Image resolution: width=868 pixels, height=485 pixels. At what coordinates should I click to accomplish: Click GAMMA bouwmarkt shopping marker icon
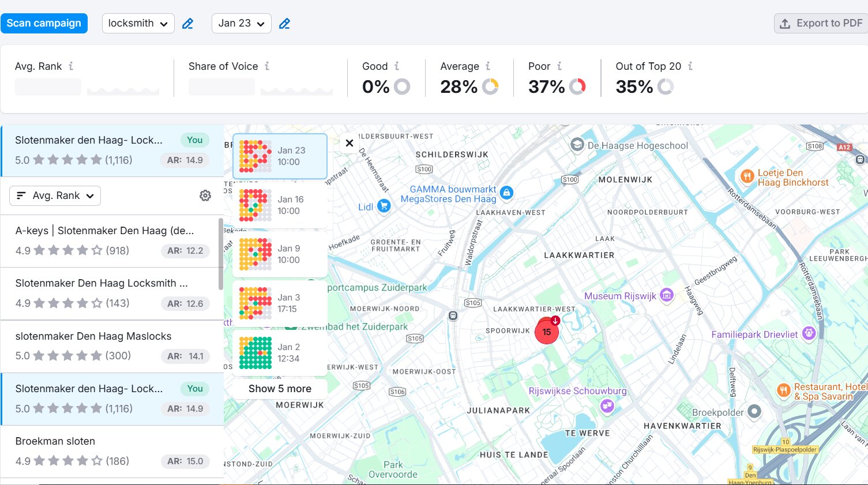pos(506,193)
